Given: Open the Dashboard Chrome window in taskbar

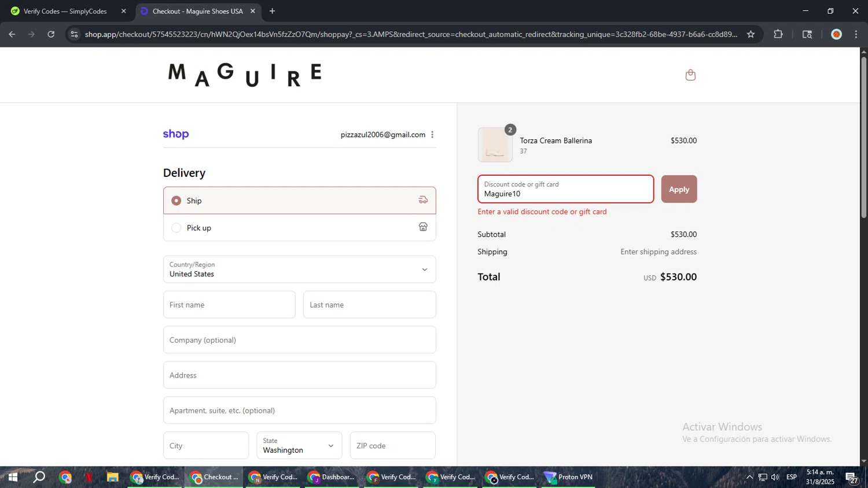Looking at the screenshot, I should tap(332, 477).
